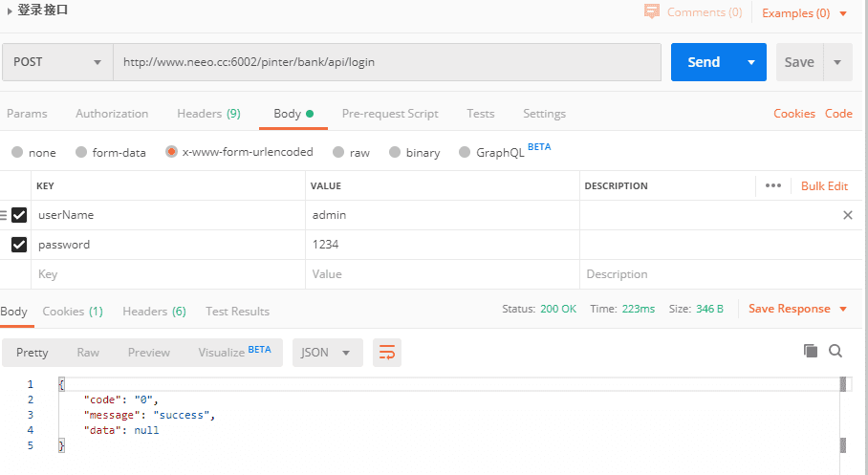Click the Save button
The height and width of the screenshot is (475, 868).
coord(799,62)
